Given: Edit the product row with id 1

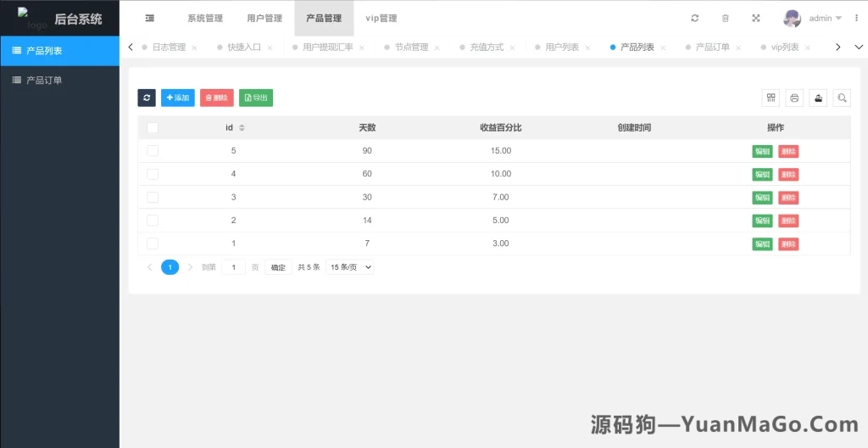Looking at the screenshot, I should point(762,244).
